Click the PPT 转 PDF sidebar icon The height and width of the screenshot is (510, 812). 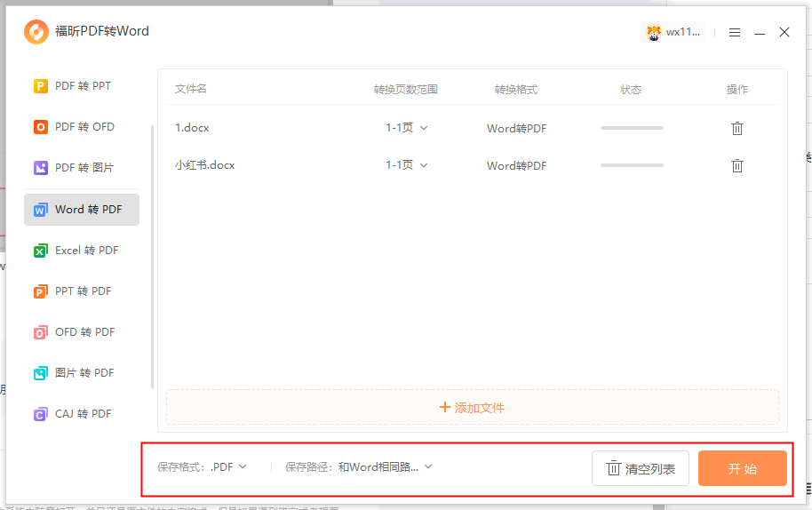[41, 291]
